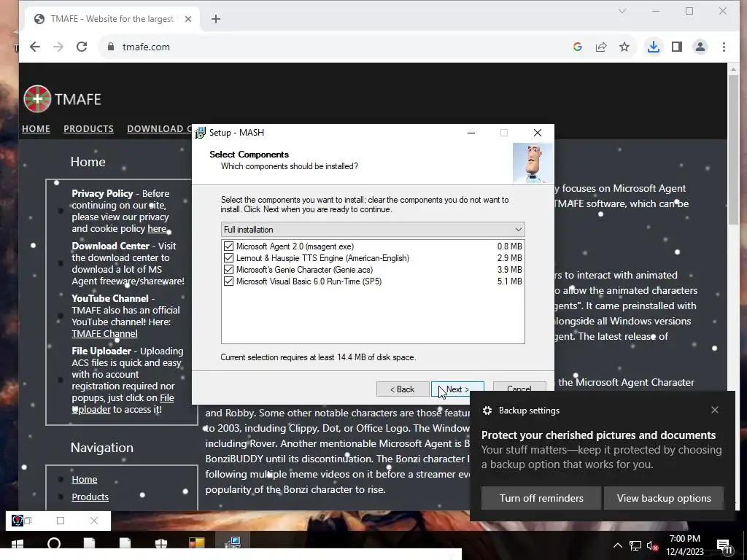Uncheck Microsoft Visual Basic 6.0 Run-Time
The width and height of the screenshot is (747, 560).
(x=228, y=281)
